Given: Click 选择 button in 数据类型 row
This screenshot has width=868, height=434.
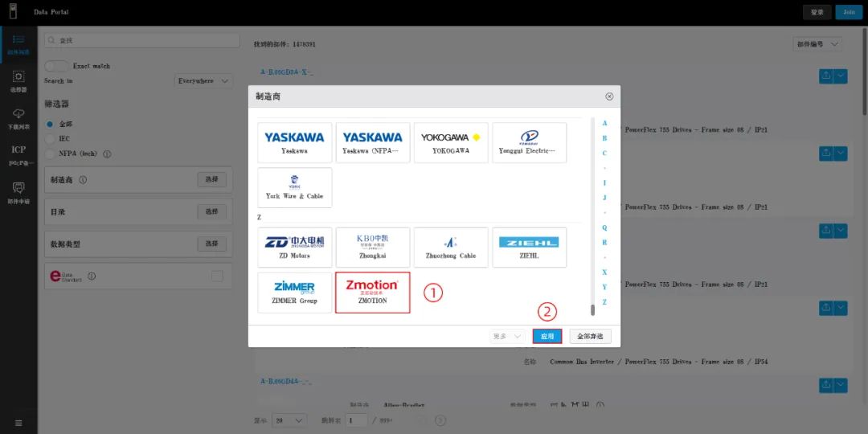Looking at the screenshot, I should [212, 244].
